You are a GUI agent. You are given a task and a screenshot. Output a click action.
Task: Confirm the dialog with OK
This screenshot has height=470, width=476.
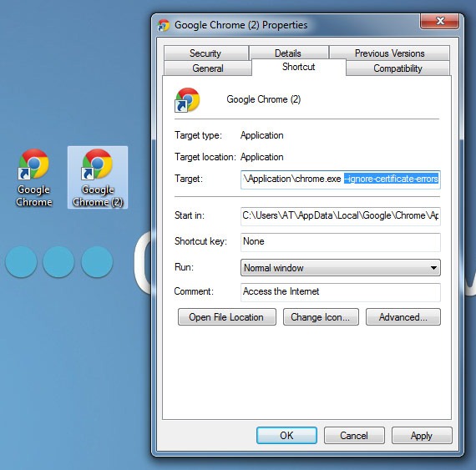286,436
